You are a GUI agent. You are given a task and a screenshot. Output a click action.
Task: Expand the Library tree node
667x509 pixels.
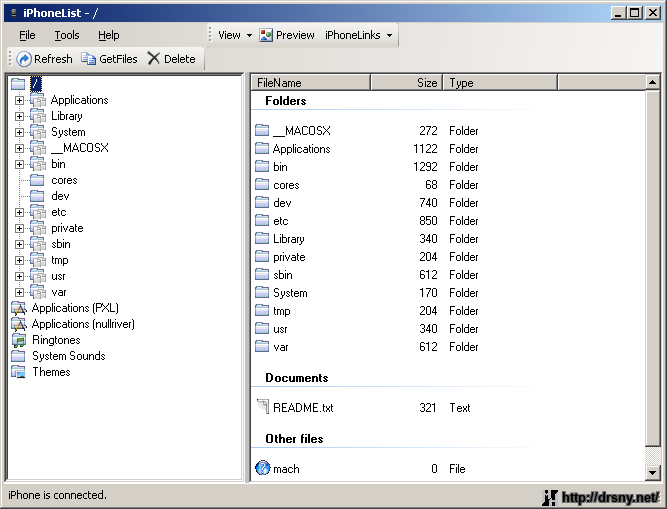point(19,116)
